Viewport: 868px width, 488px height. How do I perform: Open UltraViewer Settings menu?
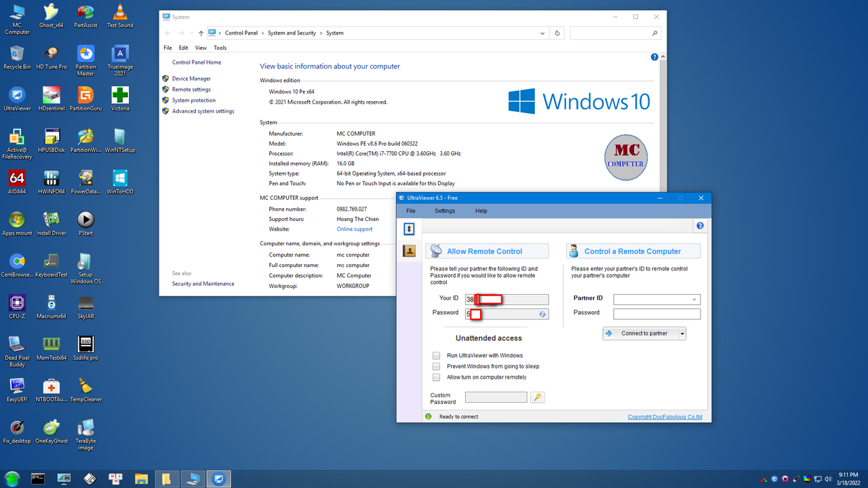(445, 211)
